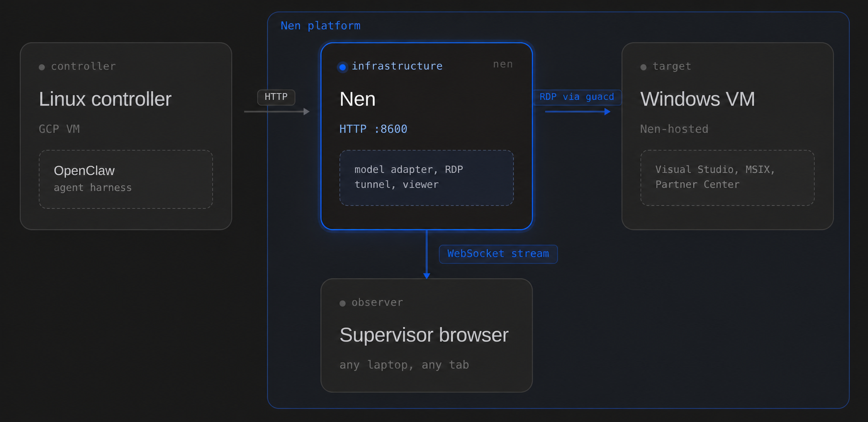868x422 pixels.
Task: Click the 'target' tag text
Action: coord(672,67)
